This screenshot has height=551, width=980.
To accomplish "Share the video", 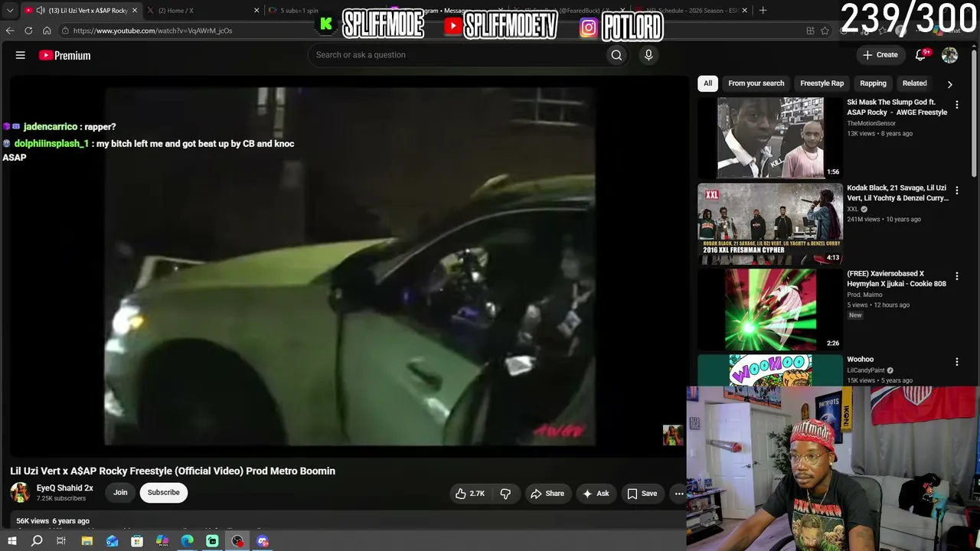I will coord(547,494).
